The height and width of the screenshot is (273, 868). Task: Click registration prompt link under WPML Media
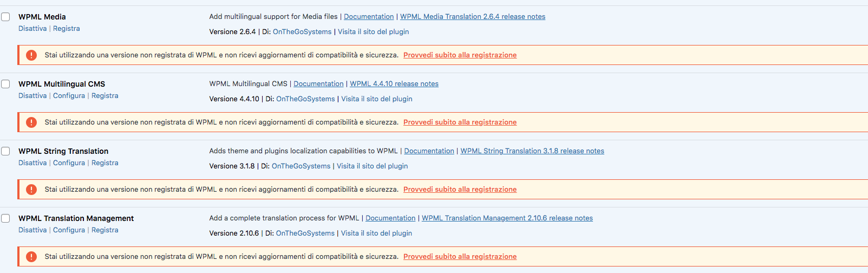460,55
